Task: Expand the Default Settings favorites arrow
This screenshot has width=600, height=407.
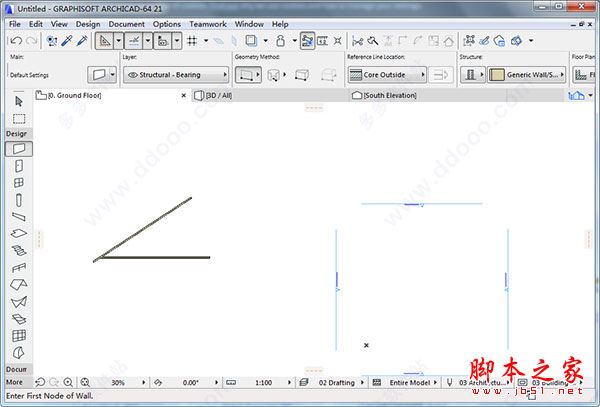Action: (113, 75)
